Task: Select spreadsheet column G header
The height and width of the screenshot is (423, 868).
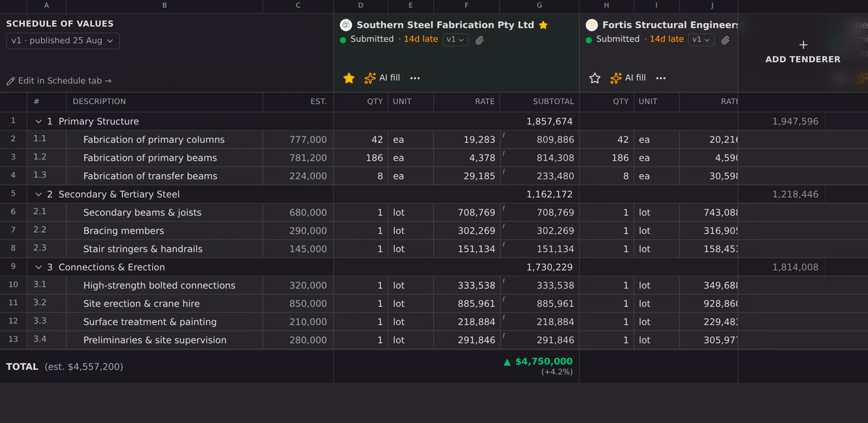Action: click(x=539, y=6)
